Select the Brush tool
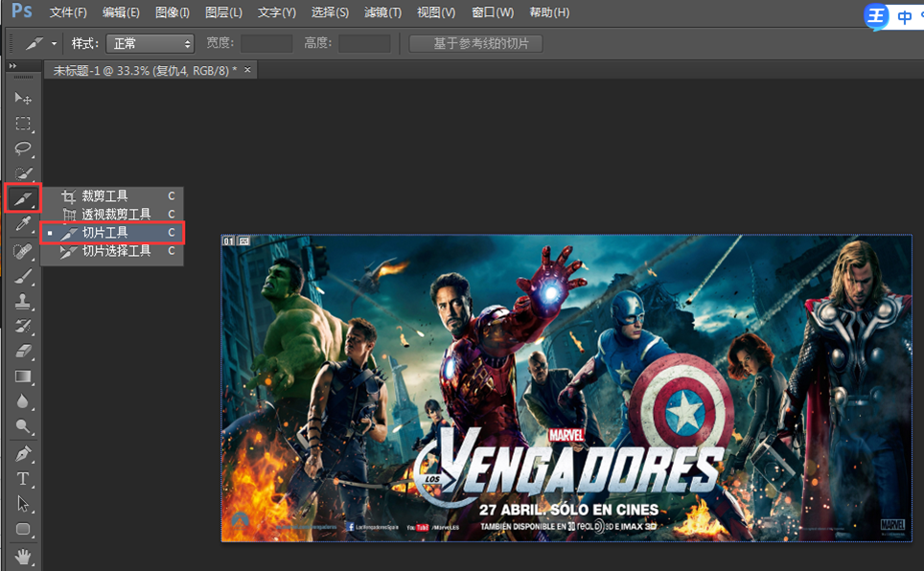Viewport: 924px width, 571px height. (23, 277)
